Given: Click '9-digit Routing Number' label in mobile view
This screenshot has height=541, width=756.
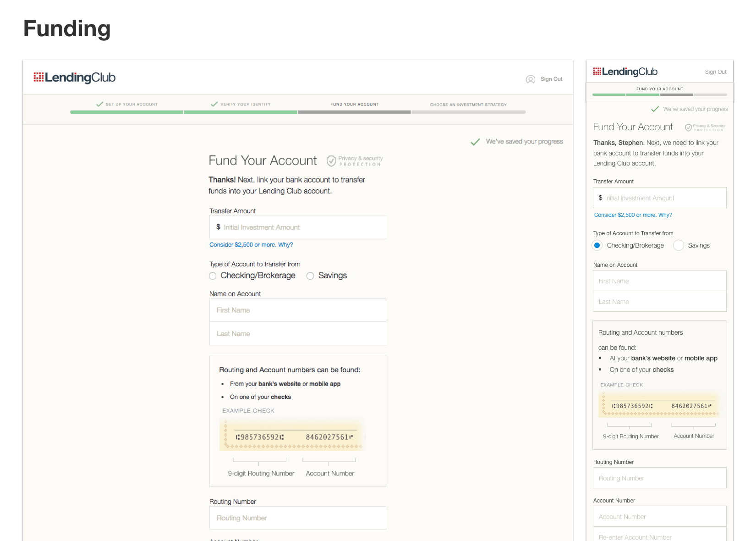Looking at the screenshot, I should click(631, 436).
